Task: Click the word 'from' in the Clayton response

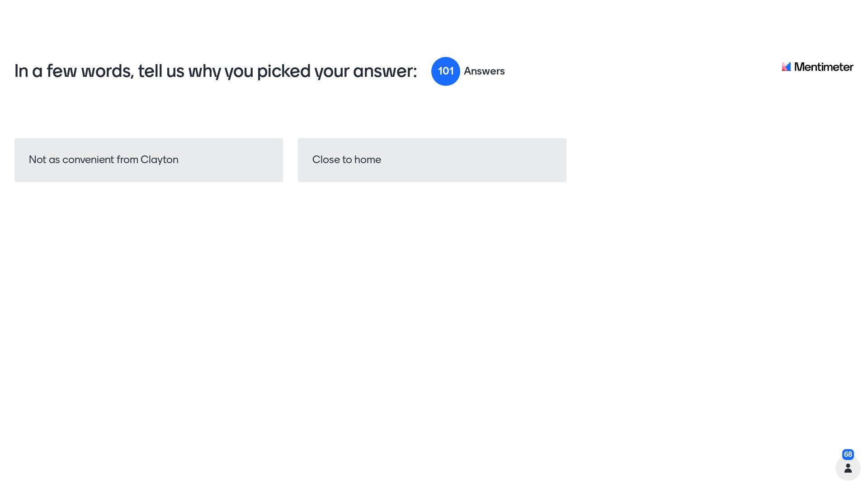Action: click(x=127, y=160)
